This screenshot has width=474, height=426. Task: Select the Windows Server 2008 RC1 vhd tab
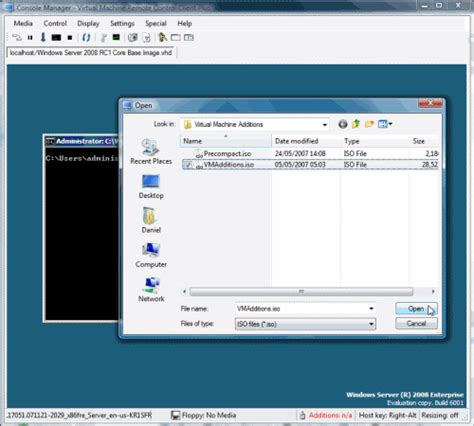[91, 53]
